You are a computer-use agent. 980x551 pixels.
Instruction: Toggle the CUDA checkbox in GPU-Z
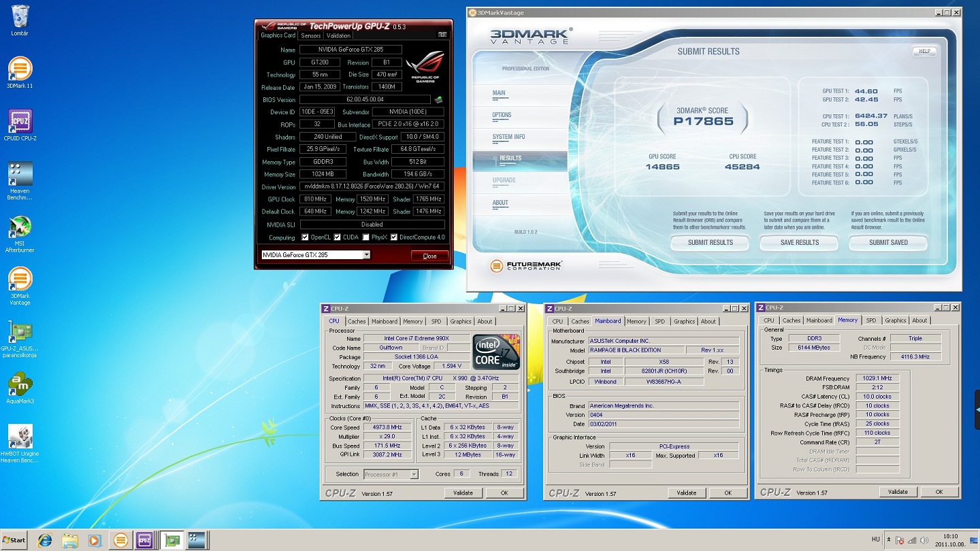click(337, 237)
